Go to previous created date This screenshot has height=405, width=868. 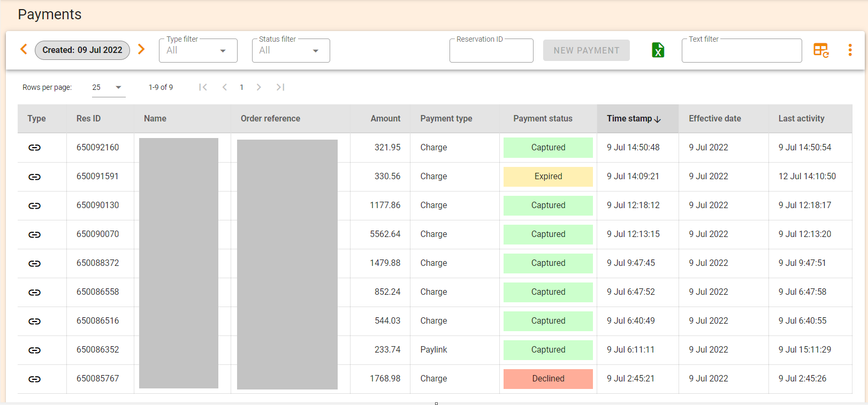click(24, 49)
